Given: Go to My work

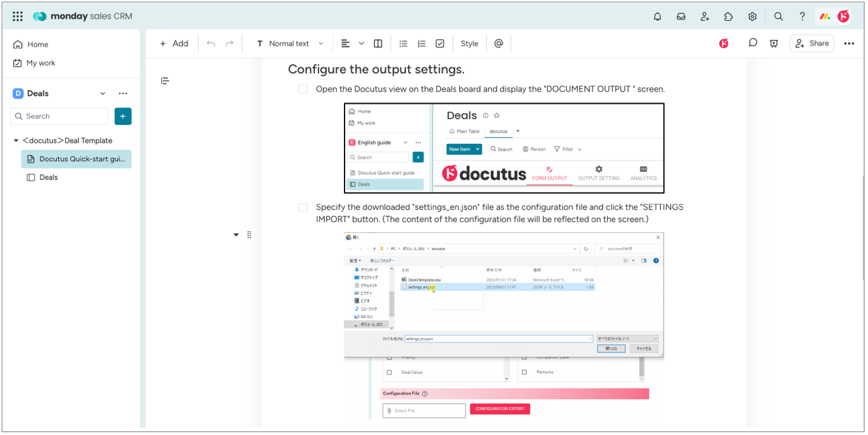Looking at the screenshot, I should pos(40,63).
